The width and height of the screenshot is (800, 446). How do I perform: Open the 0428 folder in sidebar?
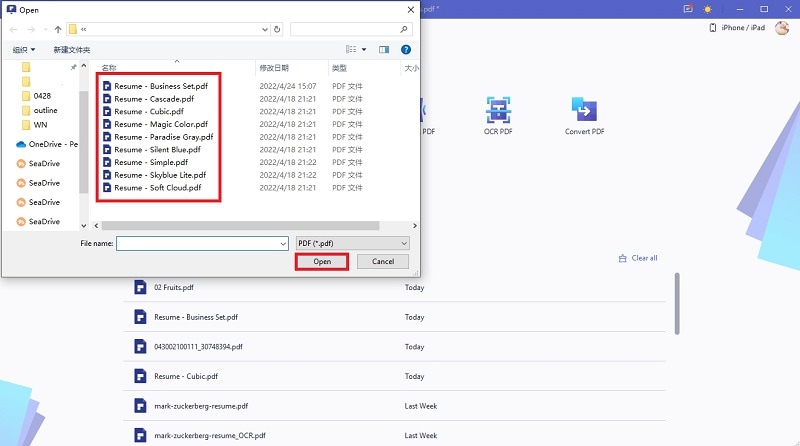37,96
